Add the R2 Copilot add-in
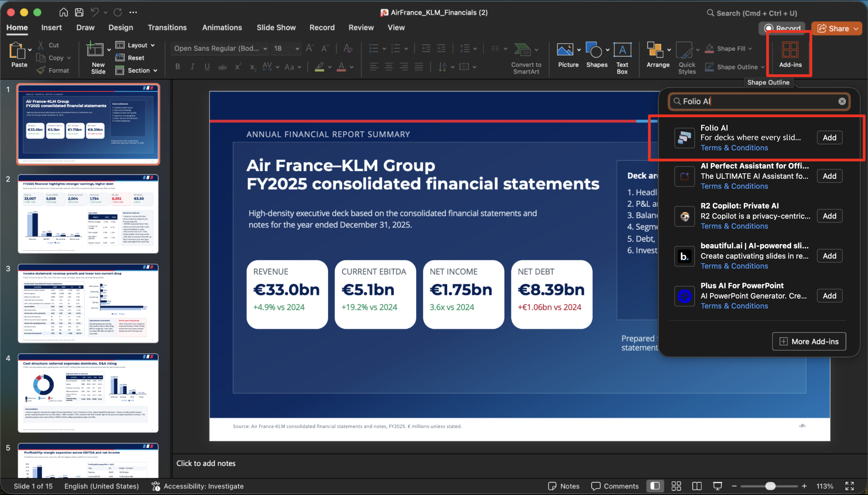The width and height of the screenshot is (868, 495). [x=829, y=216]
